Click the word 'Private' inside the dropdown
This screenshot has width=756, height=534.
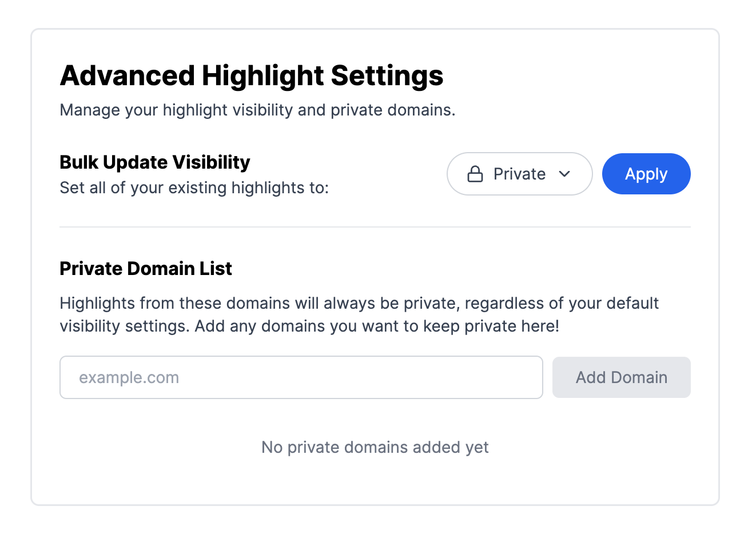pyautogui.click(x=519, y=174)
